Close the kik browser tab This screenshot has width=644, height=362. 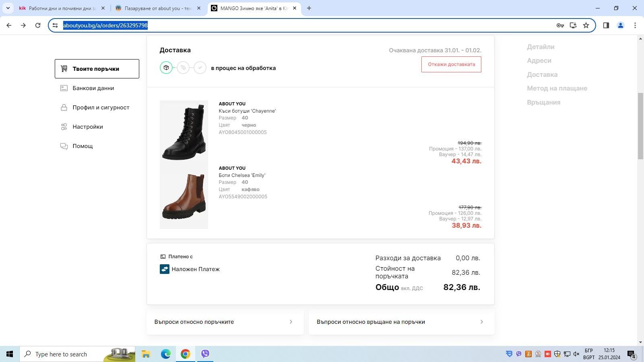(x=103, y=8)
